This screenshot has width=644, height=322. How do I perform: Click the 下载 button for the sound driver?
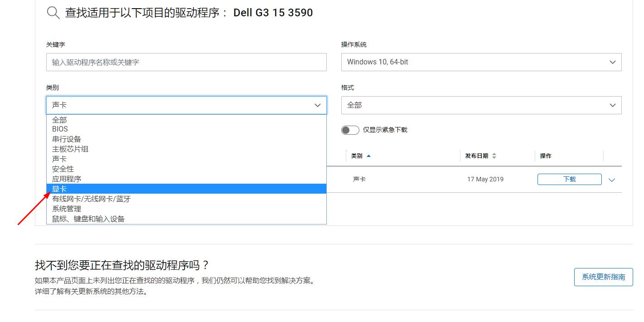[569, 179]
